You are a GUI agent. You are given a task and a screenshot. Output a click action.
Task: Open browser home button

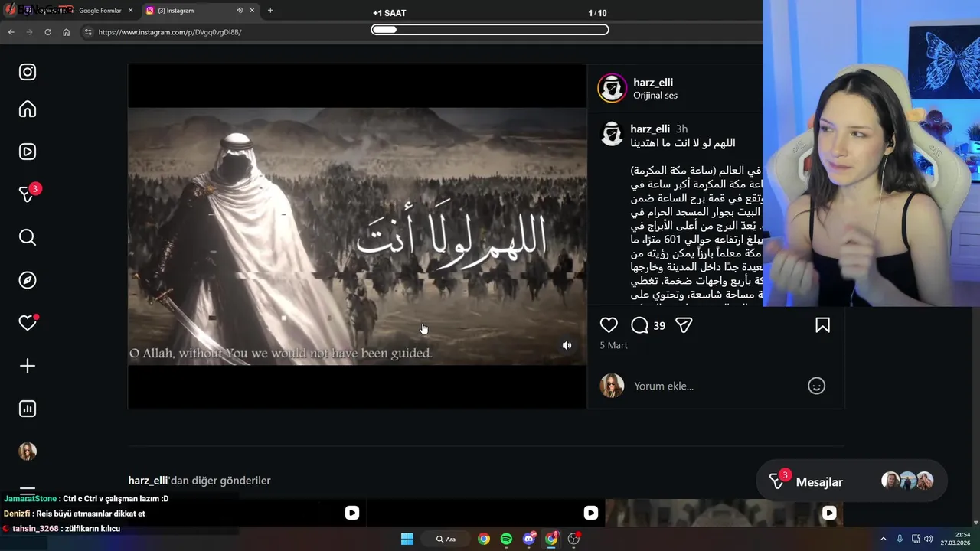(66, 32)
